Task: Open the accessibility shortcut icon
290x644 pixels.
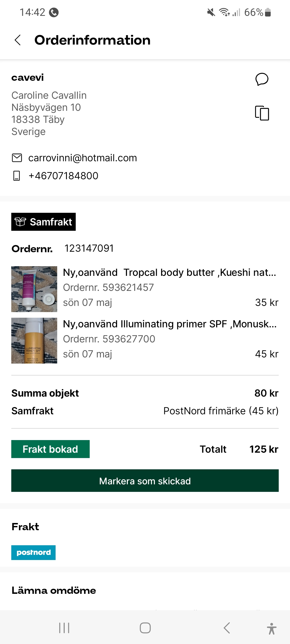Action: [271, 628]
